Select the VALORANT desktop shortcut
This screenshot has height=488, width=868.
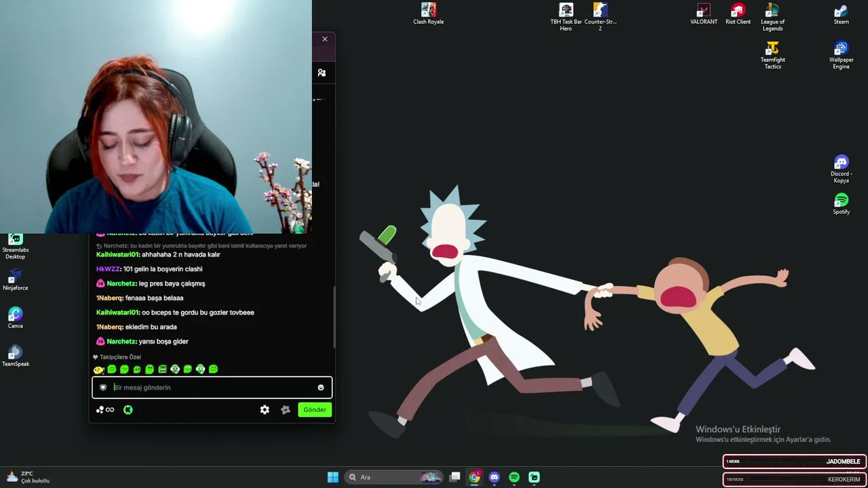(x=703, y=14)
